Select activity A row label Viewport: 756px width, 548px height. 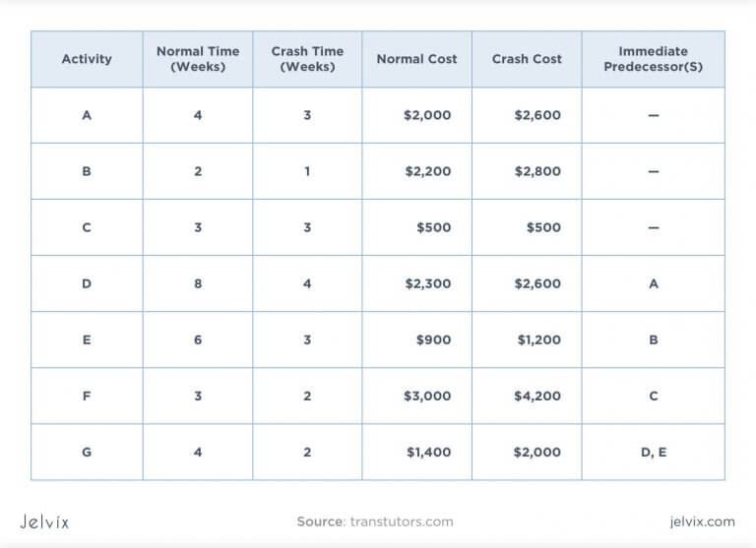click(87, 115)
